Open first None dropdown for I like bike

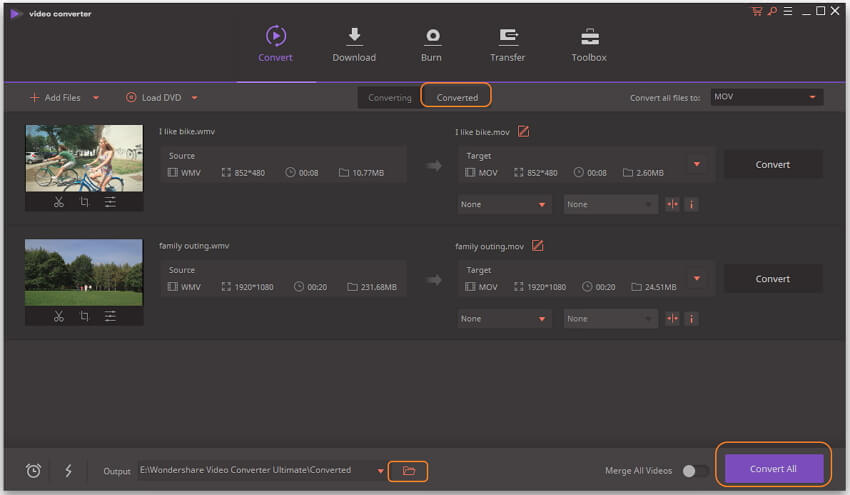(x=504, y=204)
